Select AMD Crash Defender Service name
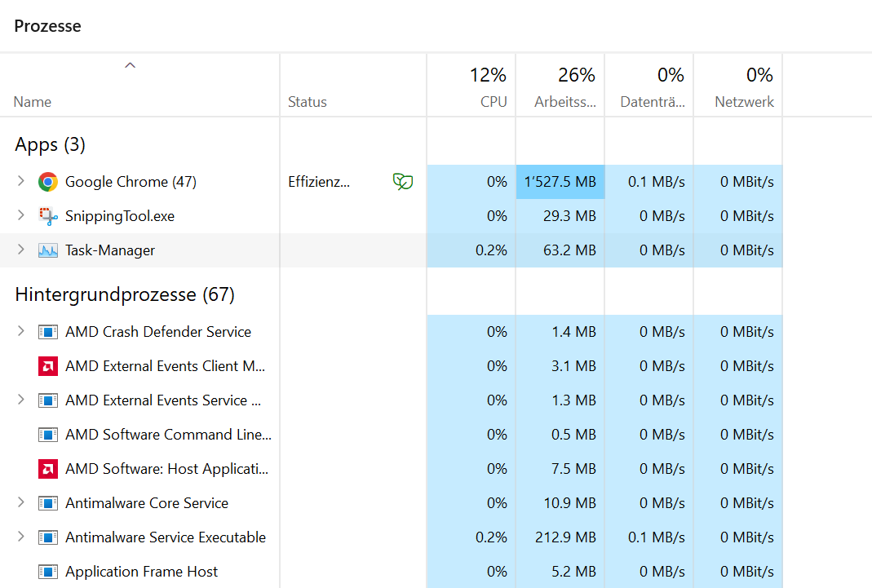Viewport: 872px width, 588px height. pos(158,332)
